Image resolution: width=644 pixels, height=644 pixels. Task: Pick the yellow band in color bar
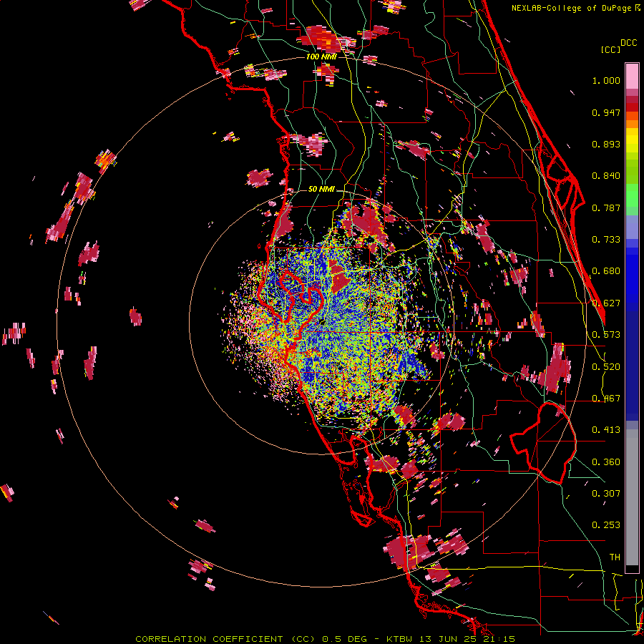[x=632, y=140]
